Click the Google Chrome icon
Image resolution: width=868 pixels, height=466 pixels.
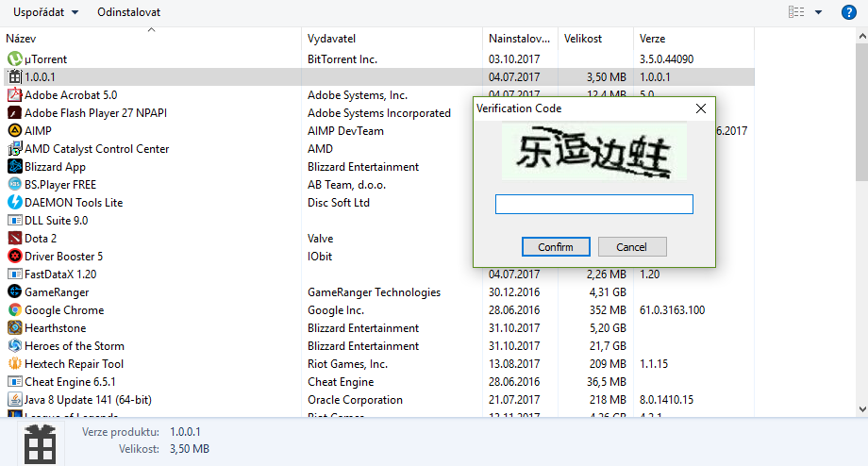click(15, 310)
